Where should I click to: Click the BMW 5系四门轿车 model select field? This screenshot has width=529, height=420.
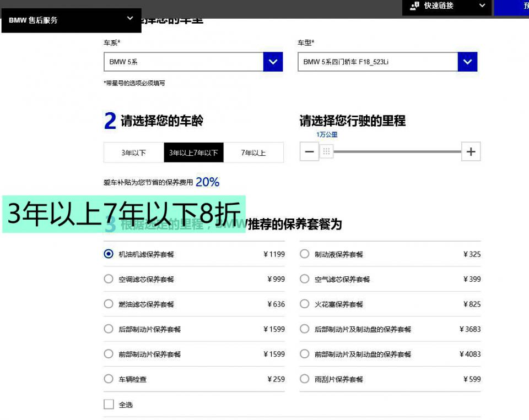[387, 62]
